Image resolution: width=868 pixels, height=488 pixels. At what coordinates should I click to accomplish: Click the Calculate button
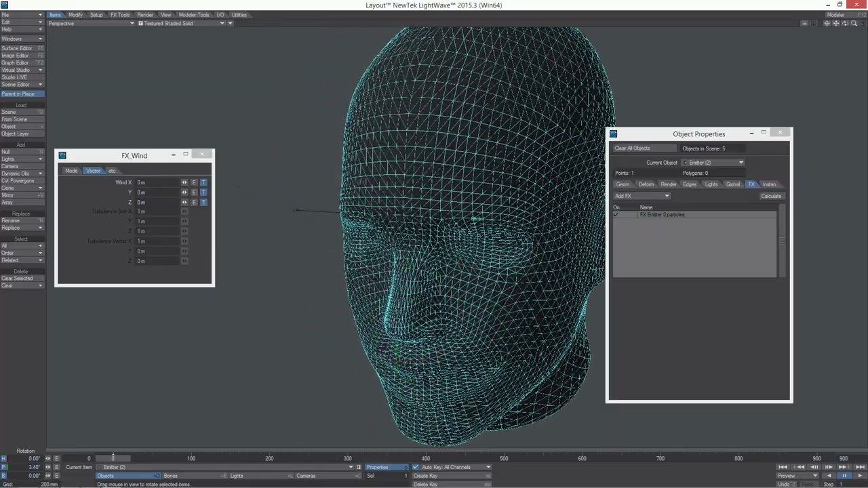[771, 196]
